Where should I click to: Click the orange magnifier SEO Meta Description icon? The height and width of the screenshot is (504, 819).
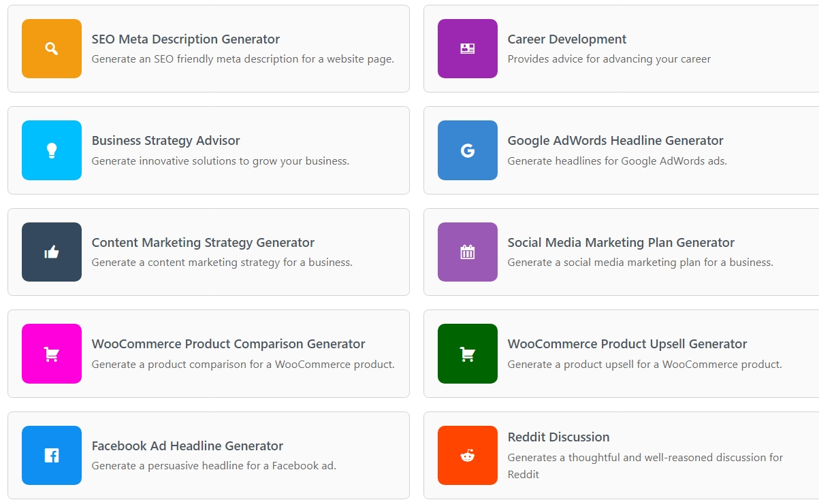pos(52,48)
